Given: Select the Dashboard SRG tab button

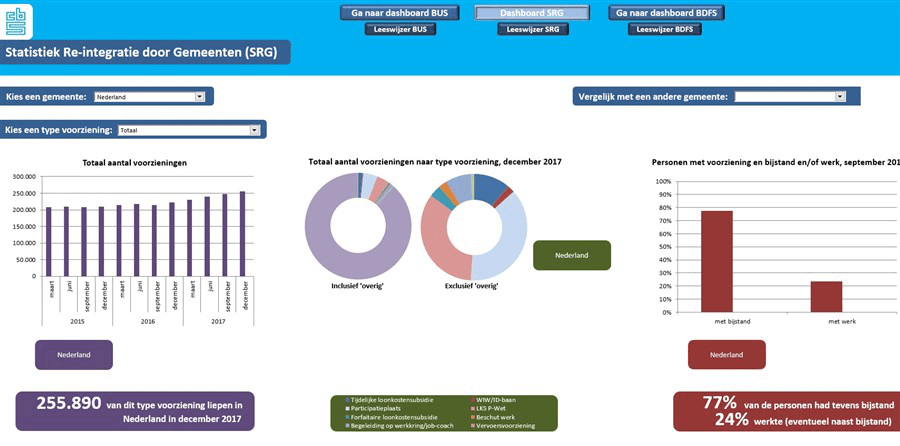Looking at the screenshot, I should coord(532,13).
